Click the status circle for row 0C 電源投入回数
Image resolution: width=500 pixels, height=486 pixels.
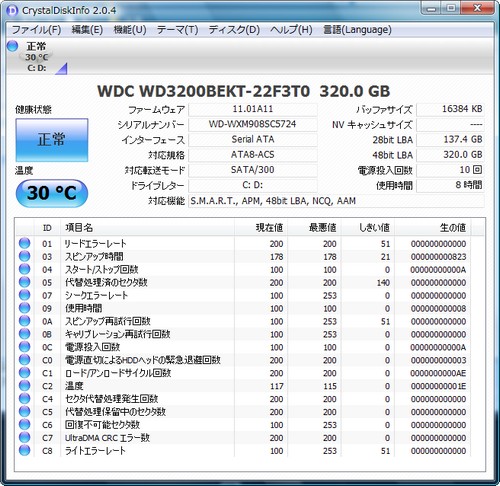coord(24,347)
